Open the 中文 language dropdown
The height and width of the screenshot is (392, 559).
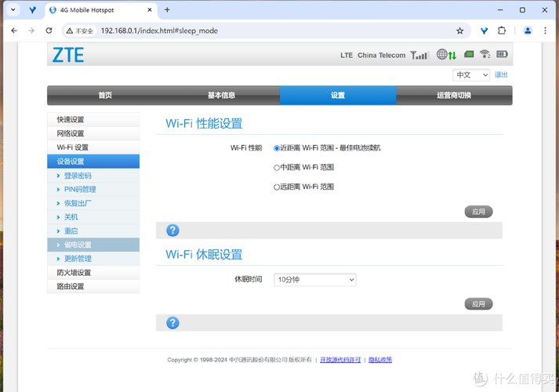pos(471,74)
